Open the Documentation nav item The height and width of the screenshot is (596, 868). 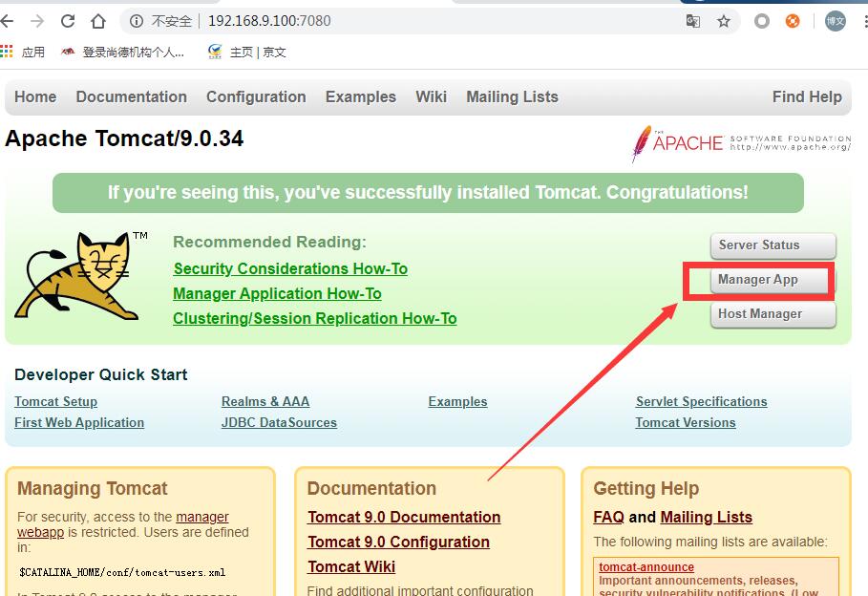pos(131,96)
